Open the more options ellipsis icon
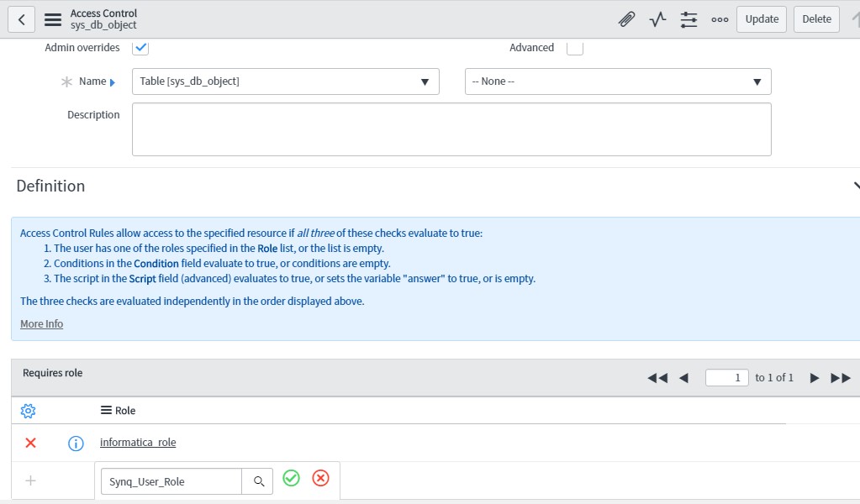The width and height of the screenshot is (860, 504). click(719, 18)
